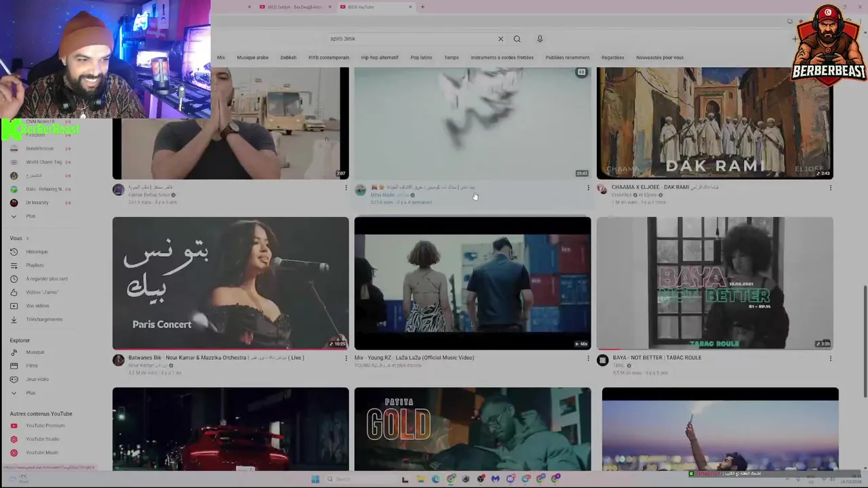Play the DAK RAMI video thumbnail
The image size is (868, 488).
715,123
